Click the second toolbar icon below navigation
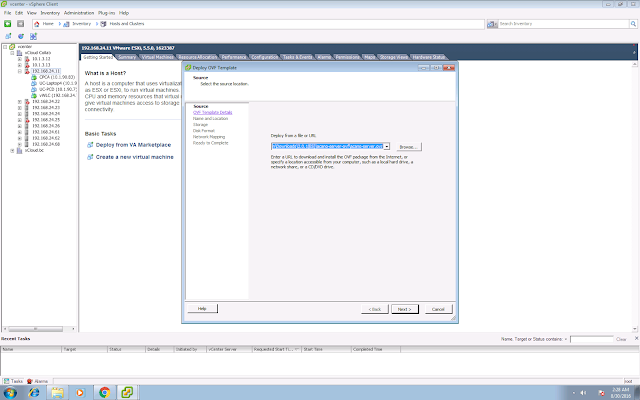Screen dimensions: 640x400 [x=20, y=36]
